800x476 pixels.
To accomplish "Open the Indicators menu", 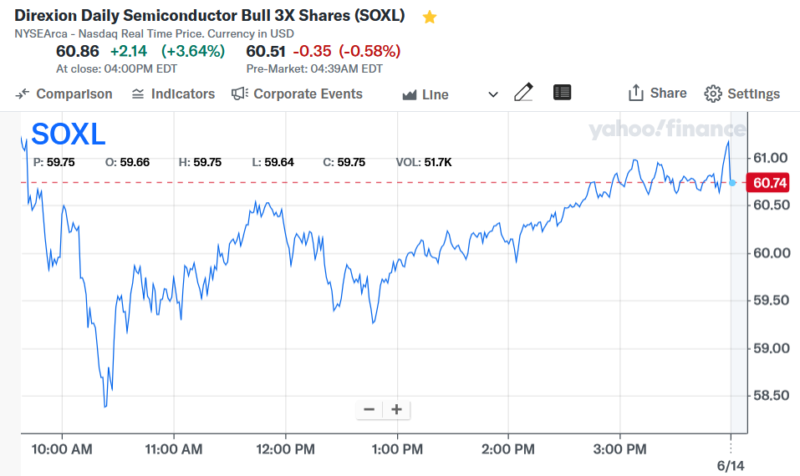I will pyautogui.click(x=173, y=94).
